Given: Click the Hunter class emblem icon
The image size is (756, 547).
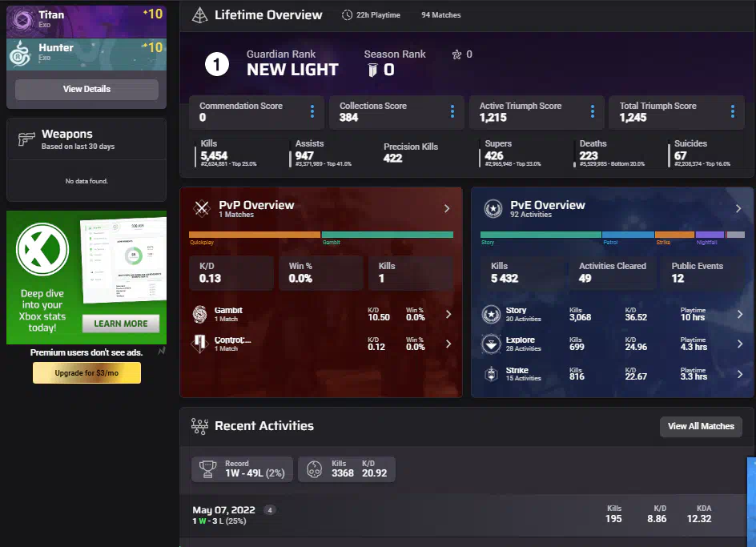Looking at the screenshot, I should click(x=21, y=54).
